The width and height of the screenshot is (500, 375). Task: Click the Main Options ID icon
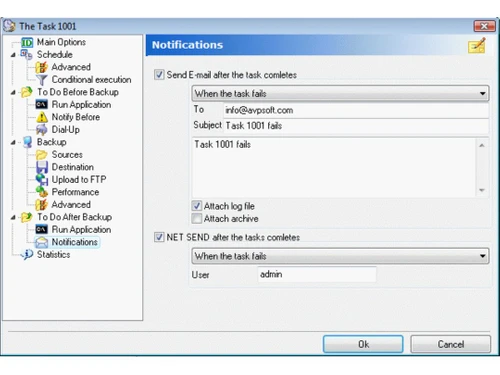pos(27,42)
